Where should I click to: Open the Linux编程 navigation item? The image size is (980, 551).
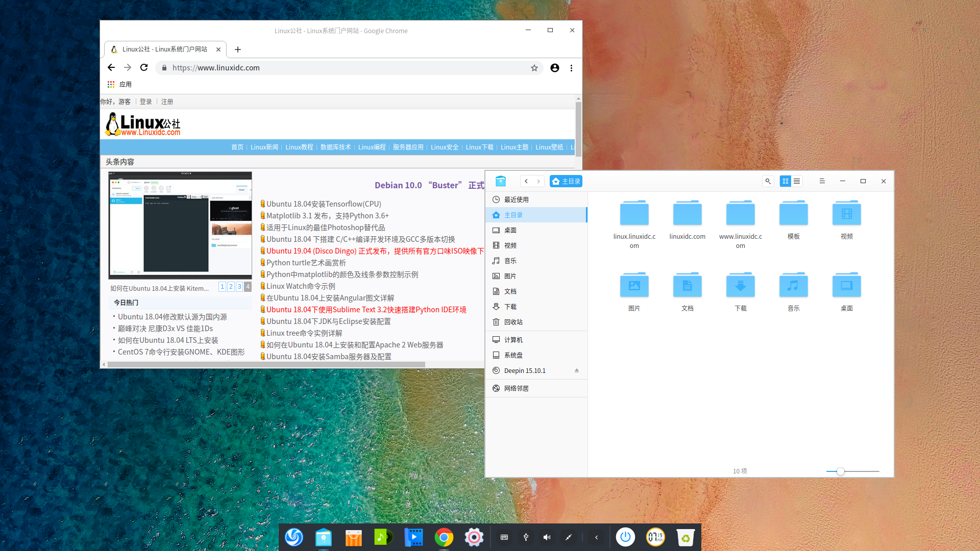tap(372, 147)
